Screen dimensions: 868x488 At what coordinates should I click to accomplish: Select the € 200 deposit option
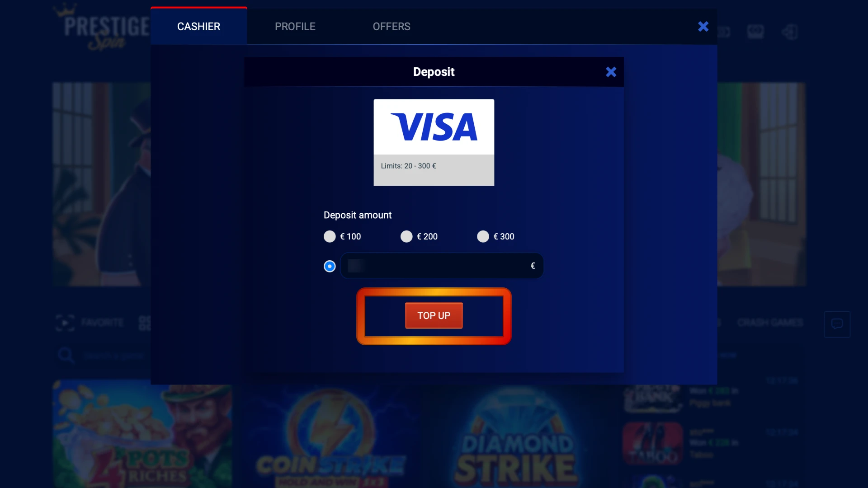point(419,236)
